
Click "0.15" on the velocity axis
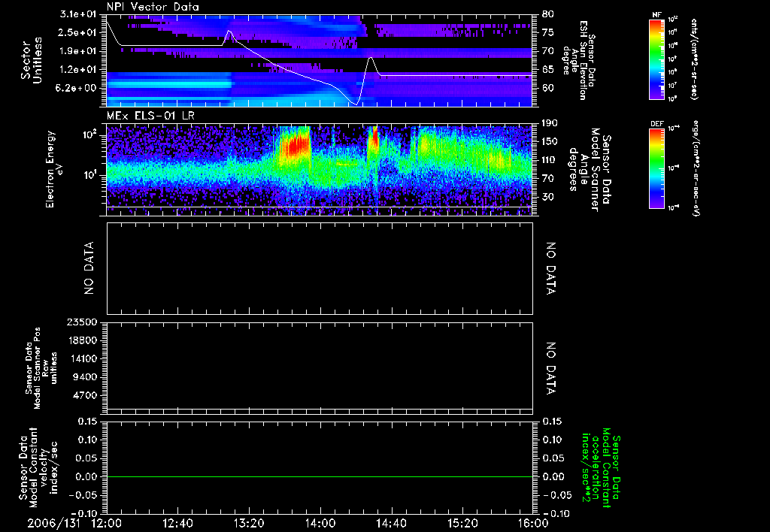point(88,422)
